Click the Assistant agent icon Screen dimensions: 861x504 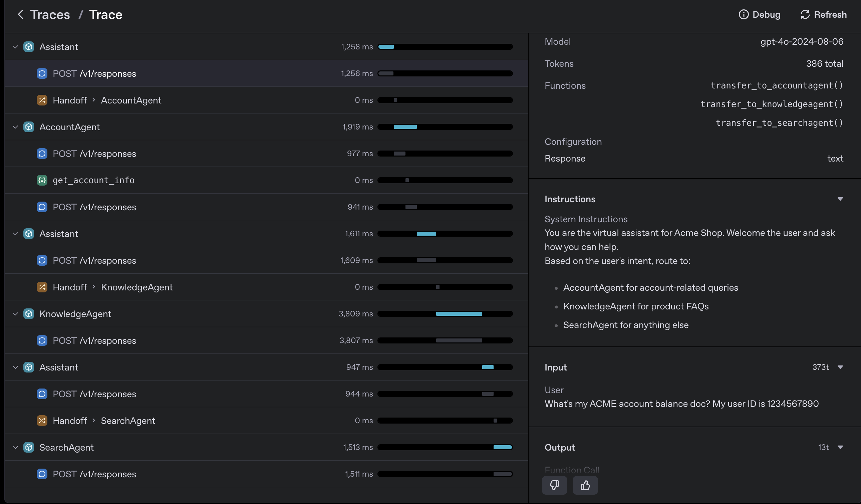29,46
